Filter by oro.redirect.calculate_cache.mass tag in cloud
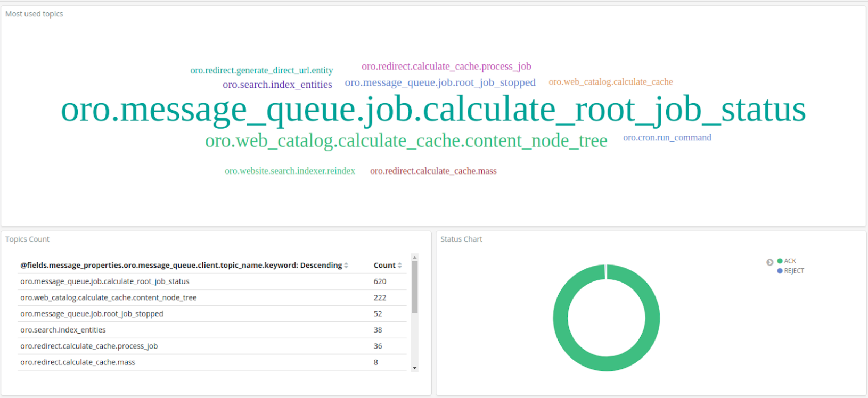Viewport: 868px width, 398px height. pyautogui.click(x=433, y=171)
